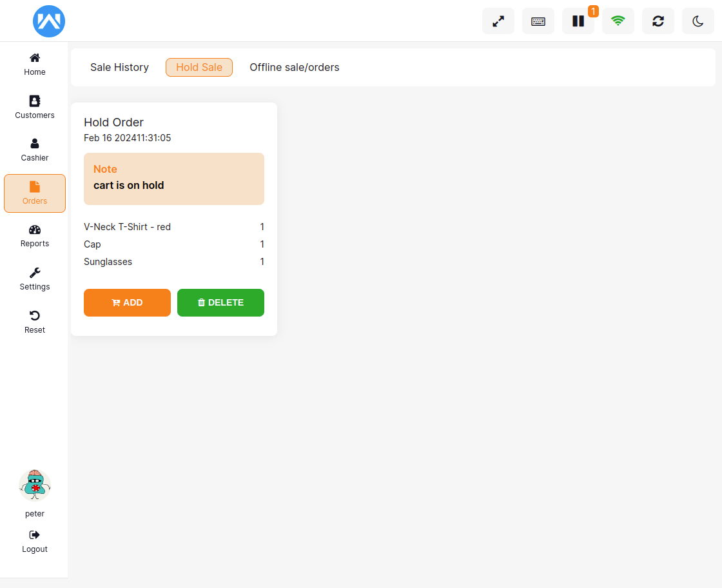Switch to Sale History tab

pos(119,68)
